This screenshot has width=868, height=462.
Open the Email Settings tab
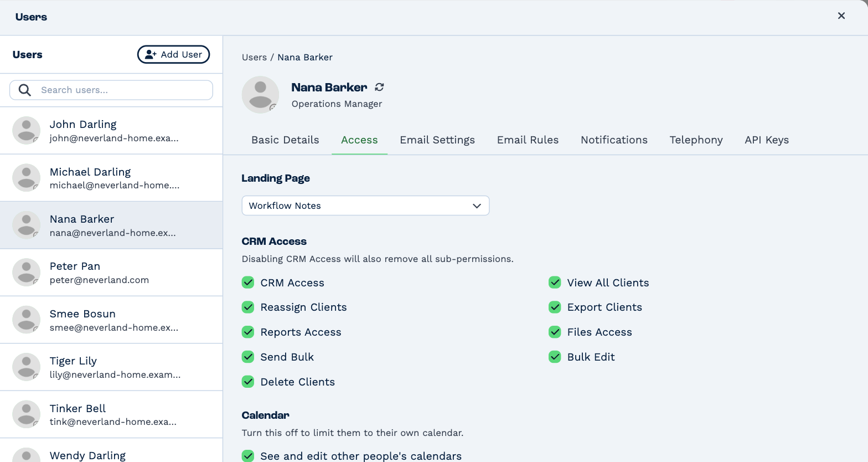[x=437, y=140]
